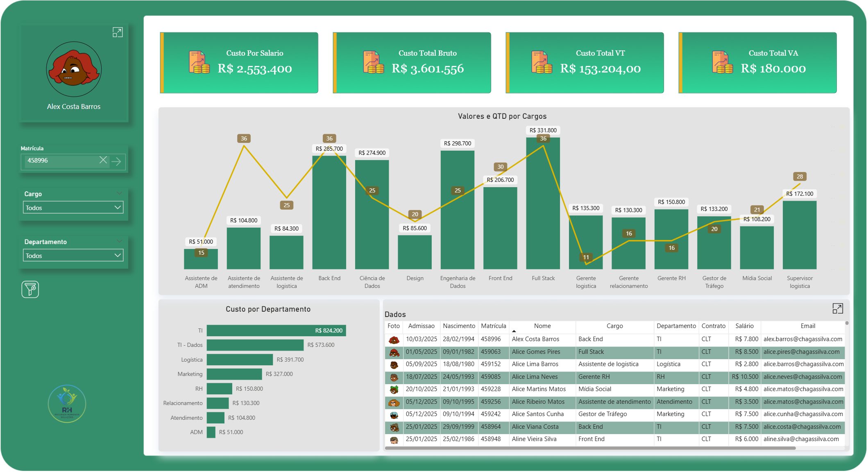
Task: Clear the Matrícula search text
Action: coord(104,161)
